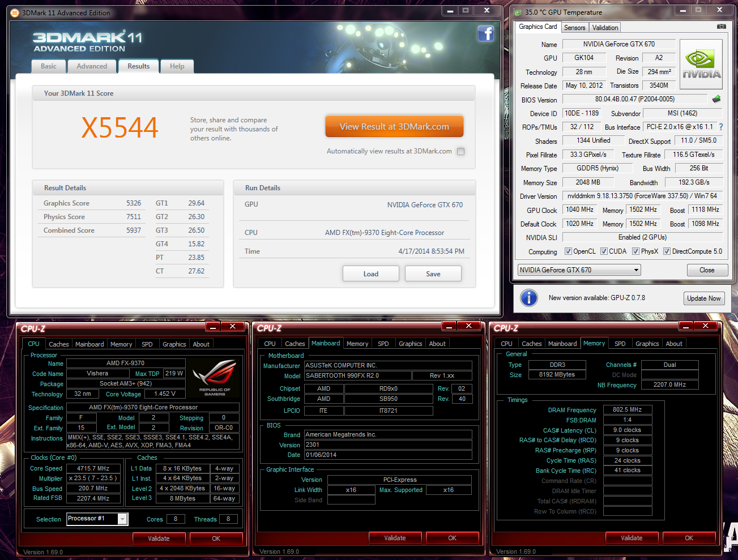Click the DRAM Frequency value 802.5 MHz
Screen dimensions: 738x560
tap(628, 409)
